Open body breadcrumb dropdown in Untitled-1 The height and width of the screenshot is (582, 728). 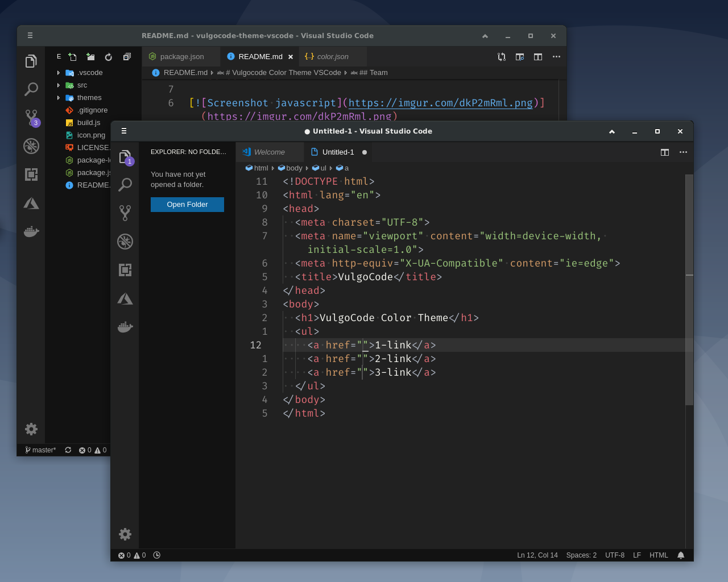pyautogui.click(x=290, y=168)
